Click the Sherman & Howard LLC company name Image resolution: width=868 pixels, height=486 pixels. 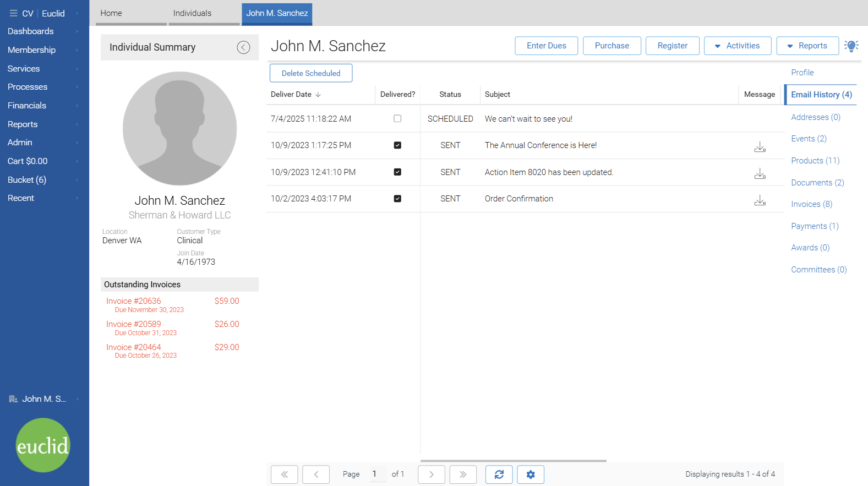coord(180,215)
